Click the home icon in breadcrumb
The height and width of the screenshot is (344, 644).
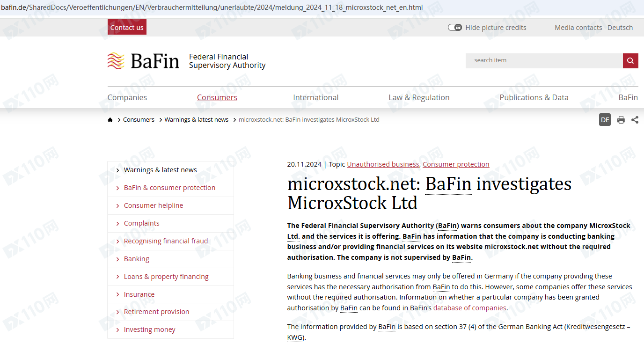[110, 120]
